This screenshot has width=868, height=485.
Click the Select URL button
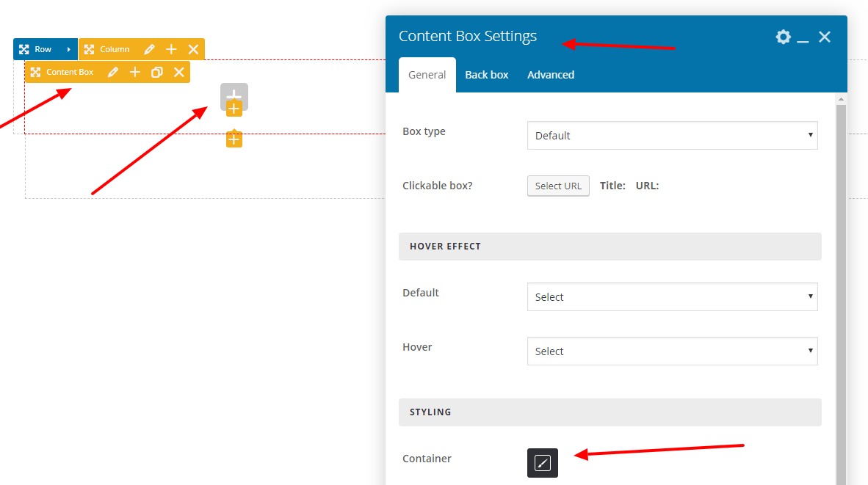pyautogui.click(x=558, y=186)
